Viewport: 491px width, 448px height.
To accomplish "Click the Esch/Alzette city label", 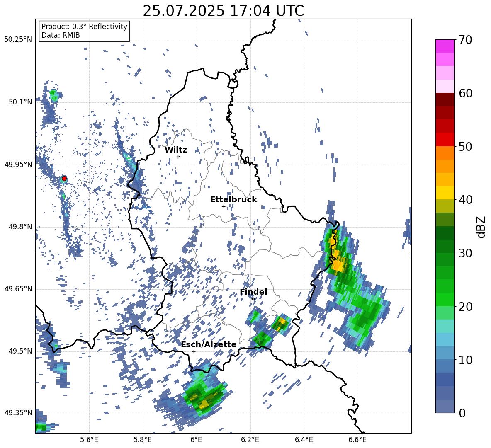I will tap(209, 345).
